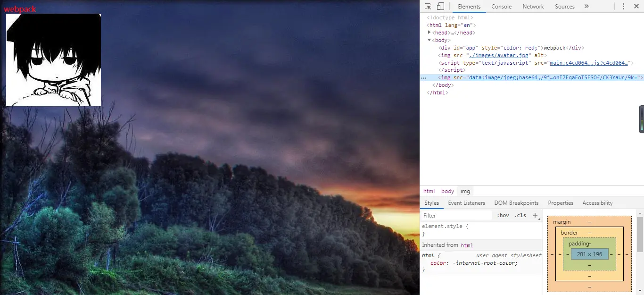Collapse the body element node
644x295 pixels.
(429, 40)
